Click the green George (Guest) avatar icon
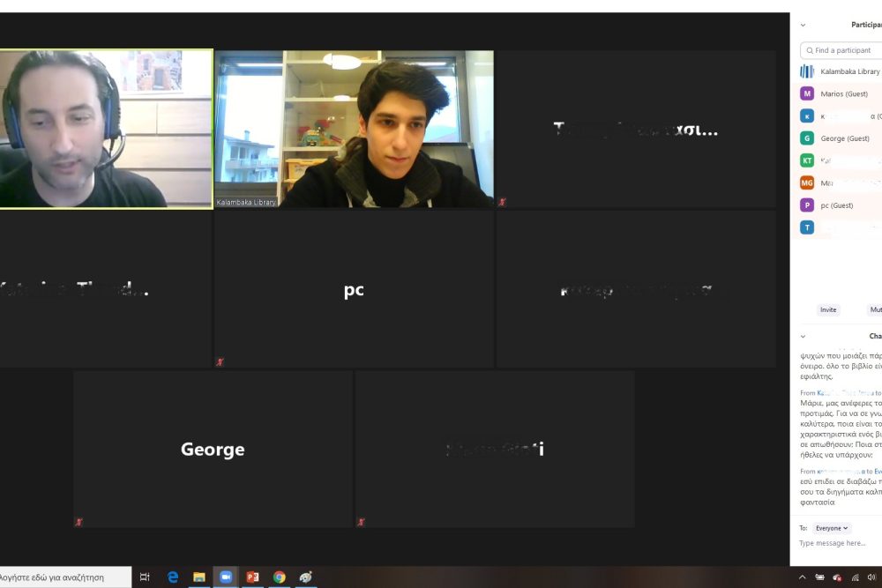 806,138
